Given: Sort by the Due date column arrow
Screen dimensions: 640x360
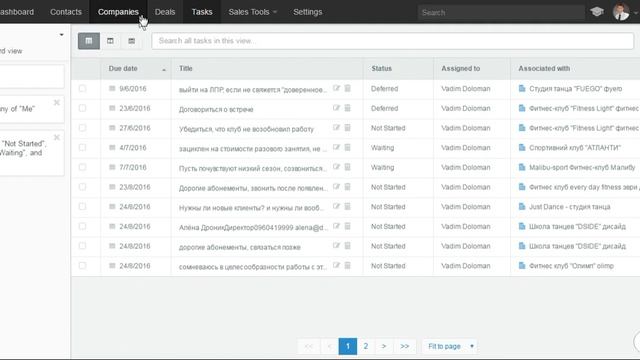Looking at the screenshot, I should (164, 69).
